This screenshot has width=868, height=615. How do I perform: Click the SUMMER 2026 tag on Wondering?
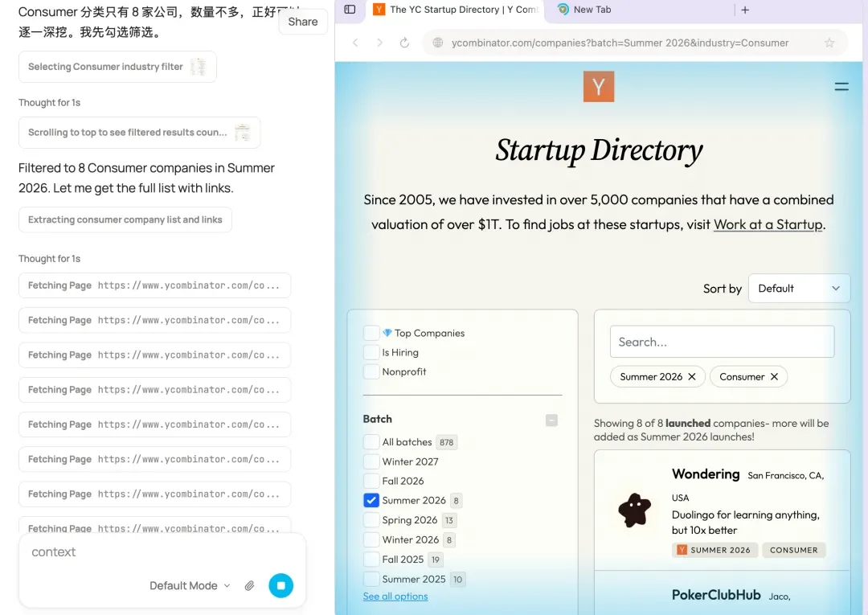click(x=714, y=550)
